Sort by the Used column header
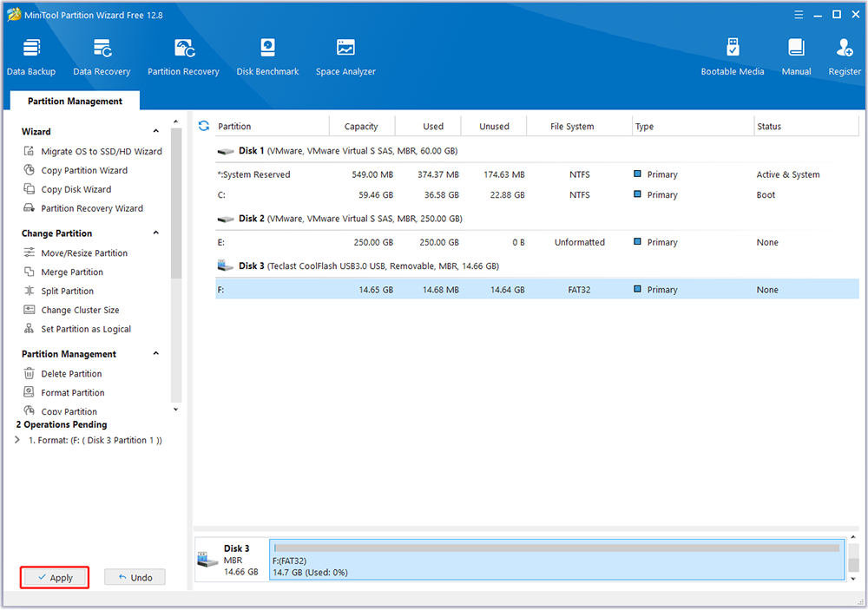 (427, 126)
